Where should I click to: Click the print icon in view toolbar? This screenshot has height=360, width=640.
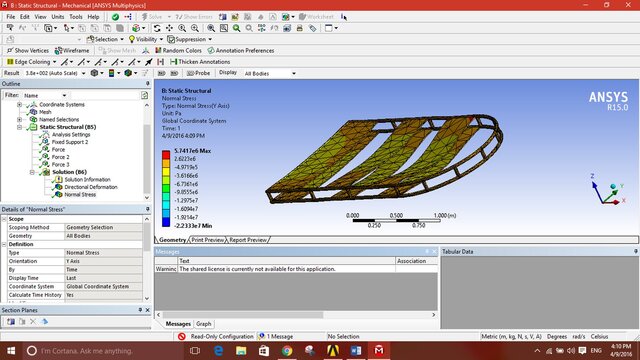(300, 28)
